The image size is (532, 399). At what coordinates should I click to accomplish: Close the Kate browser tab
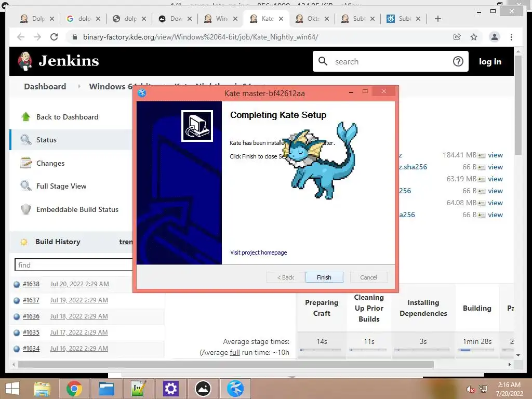click(x=281, y=19)
